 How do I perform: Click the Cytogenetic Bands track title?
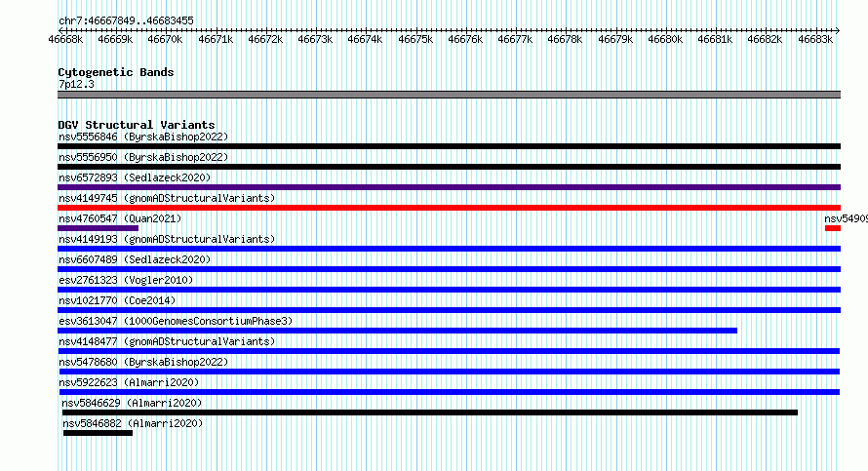(x=116, y=72)
